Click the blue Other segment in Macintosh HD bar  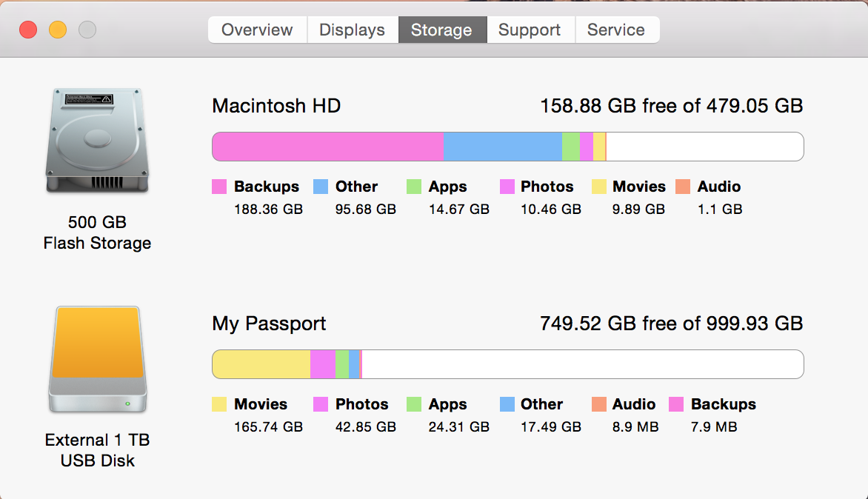(x=503, y=147)
